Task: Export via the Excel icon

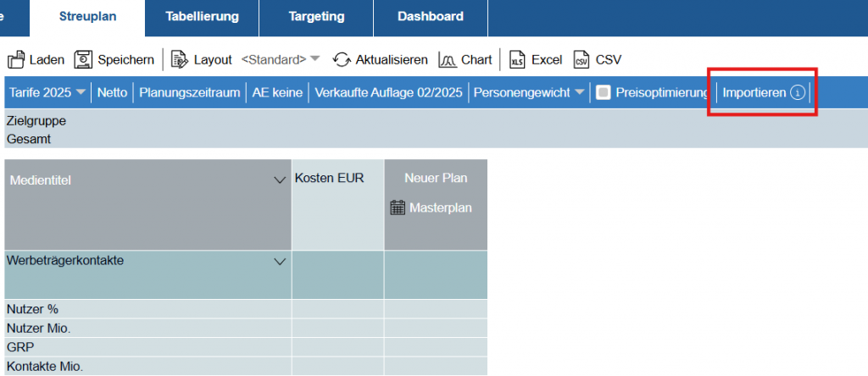Action: point(517,60)
